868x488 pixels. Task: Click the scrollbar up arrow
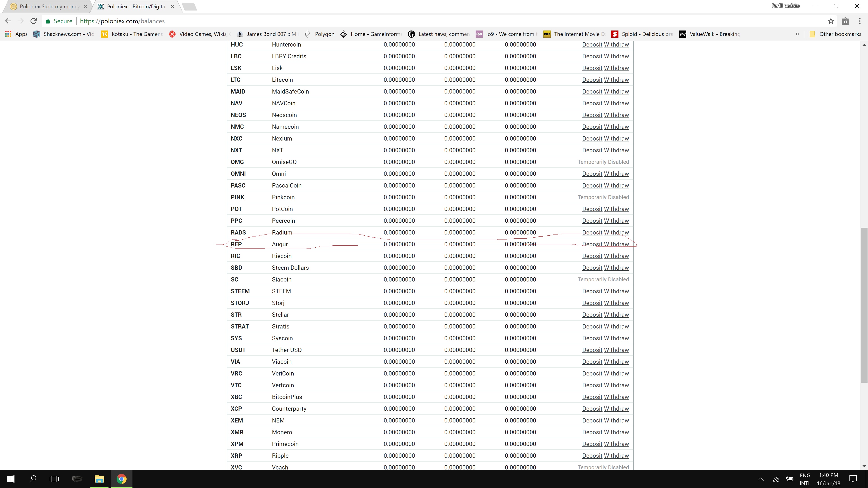click(864, 45)
